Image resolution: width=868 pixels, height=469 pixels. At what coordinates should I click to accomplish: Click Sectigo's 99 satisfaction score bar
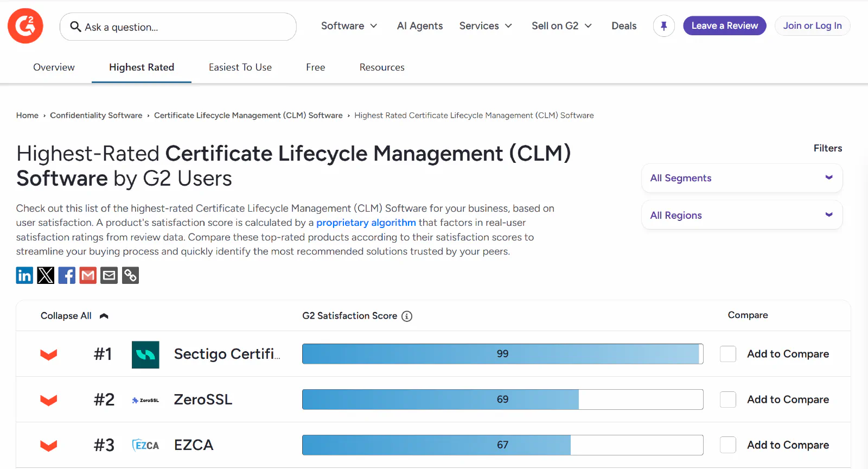[502, 354]
